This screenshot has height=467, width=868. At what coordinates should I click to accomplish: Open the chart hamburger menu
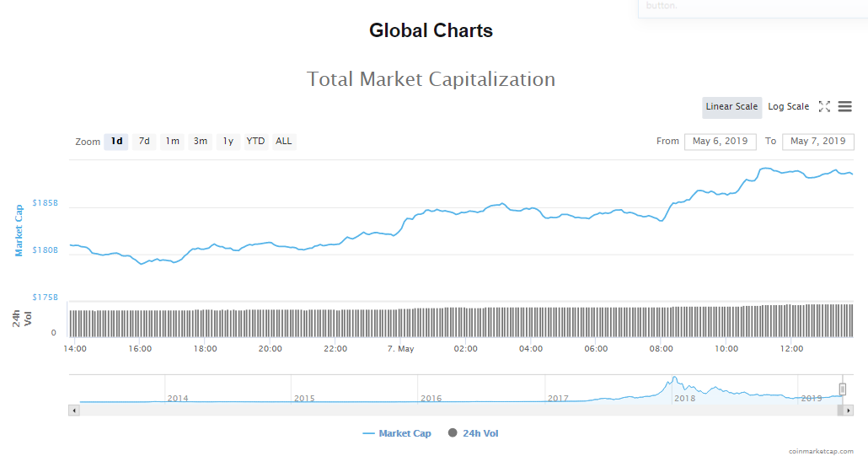point(844,106)
